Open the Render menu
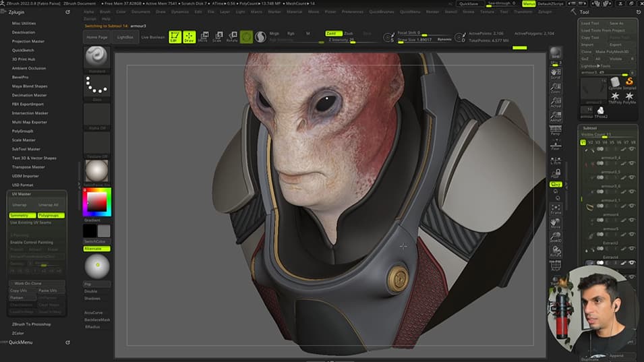644x362 pixels. coord(432,12)
